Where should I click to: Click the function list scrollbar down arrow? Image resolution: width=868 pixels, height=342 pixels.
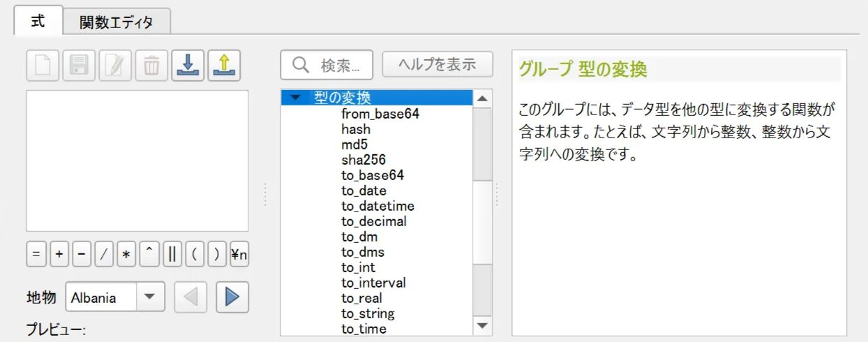point(482,326)
